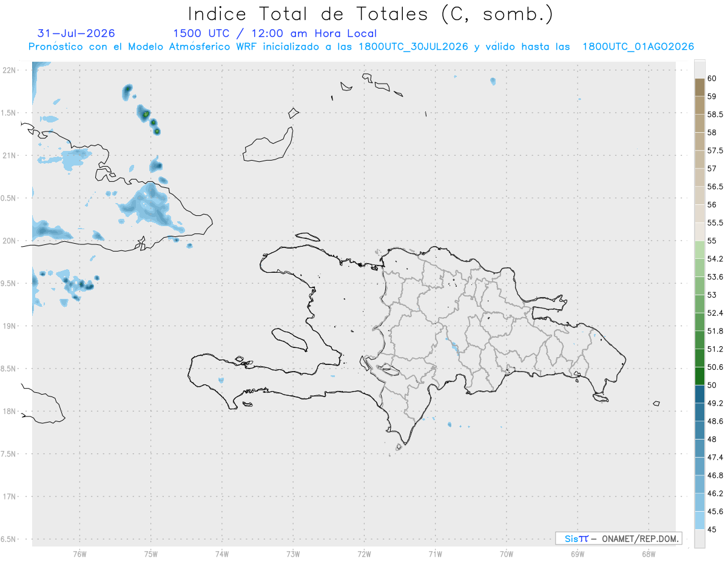
Task: Click the '59' colorbar value
Action: pyautogui.click(x=712, y=96)
